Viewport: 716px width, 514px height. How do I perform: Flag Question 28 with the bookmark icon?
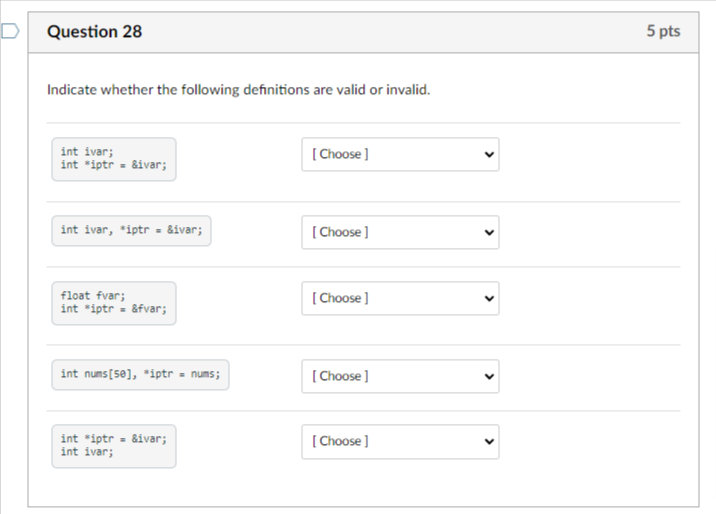(x=10, y=31)
